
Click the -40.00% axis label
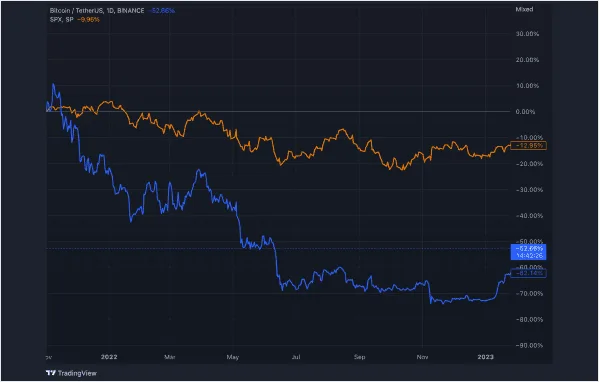click(x=528, y=216)
